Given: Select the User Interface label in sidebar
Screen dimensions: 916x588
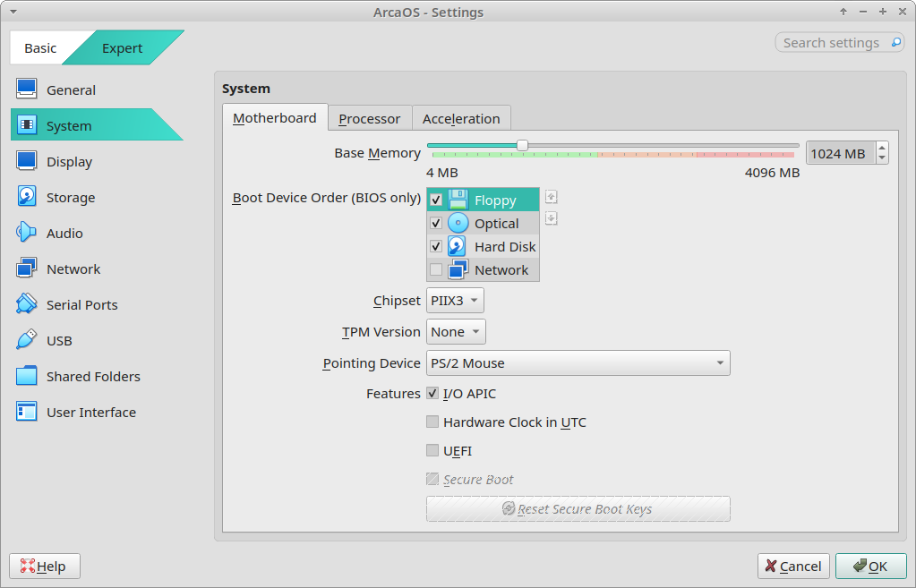Looking at the screenshot, I should coord(91,413).
